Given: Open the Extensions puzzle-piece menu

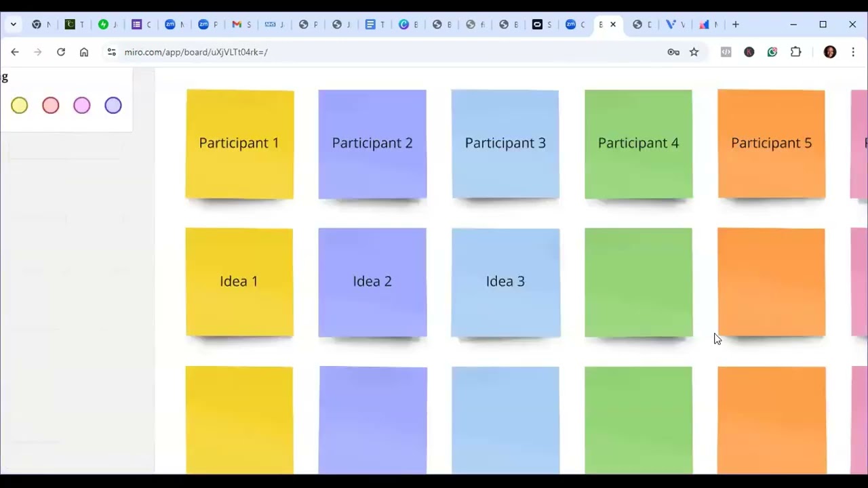Looking at the screenshot, I should click(796, 52).
